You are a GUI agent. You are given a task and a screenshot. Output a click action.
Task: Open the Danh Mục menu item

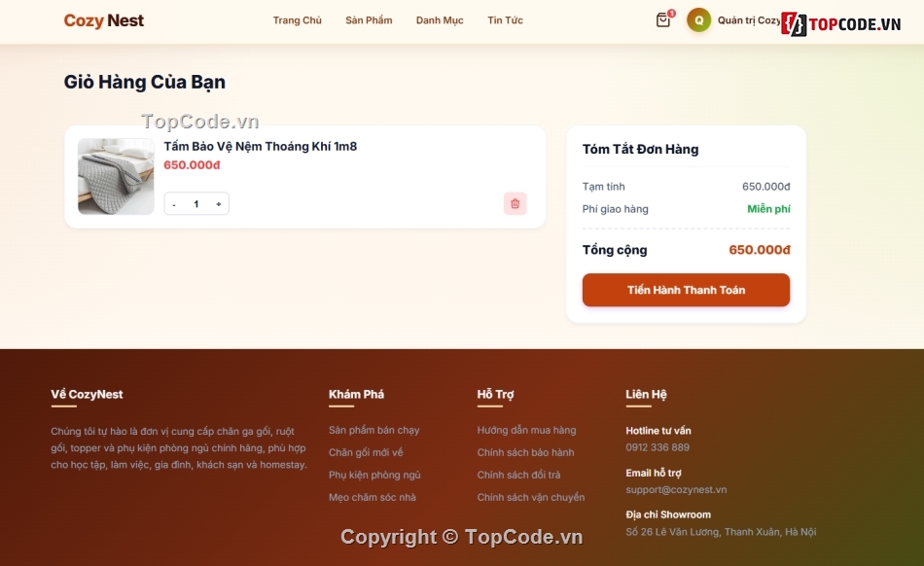(440, 20)
